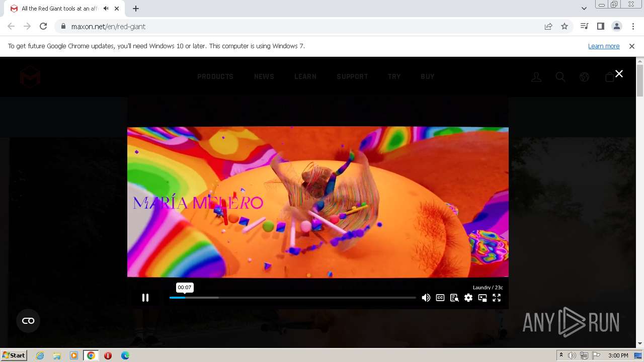644x362 pixels.
Task: Toggle closed captions in video player
Action: pyautogui.click(x=440, y=298)
